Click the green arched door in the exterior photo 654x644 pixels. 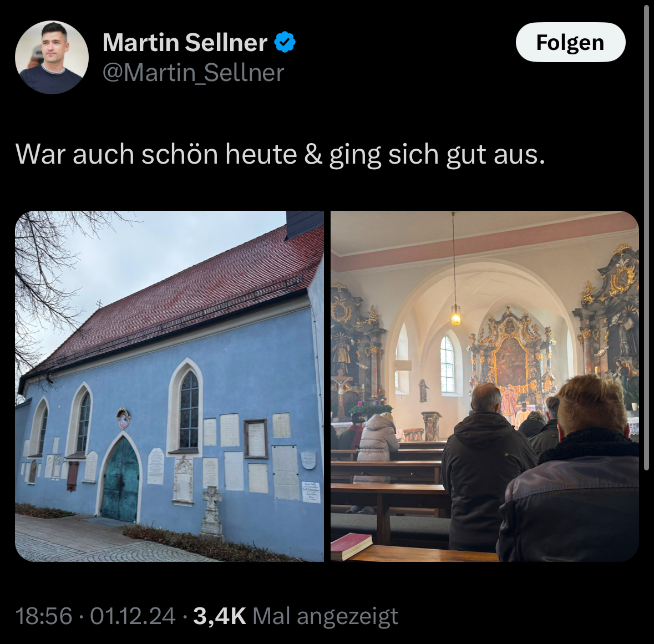(120, 480)
